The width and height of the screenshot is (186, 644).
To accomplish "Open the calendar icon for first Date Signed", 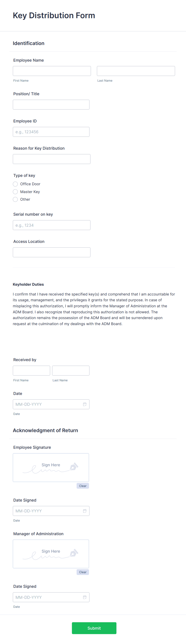I will [85, 511].
